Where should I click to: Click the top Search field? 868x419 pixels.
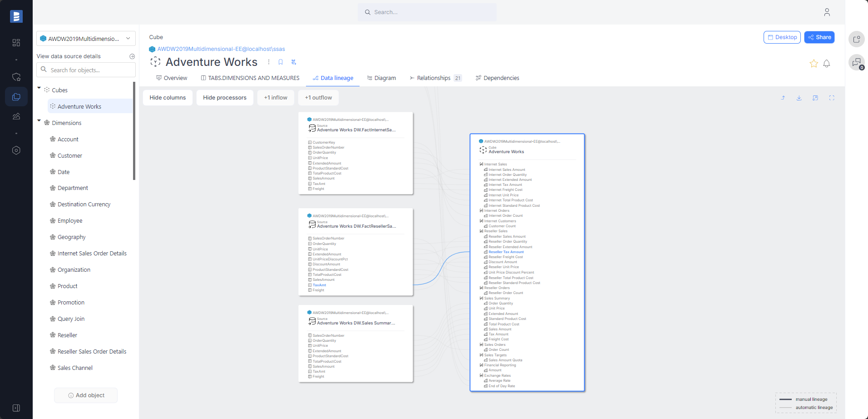pyautogui.click(x=427, y=12)
